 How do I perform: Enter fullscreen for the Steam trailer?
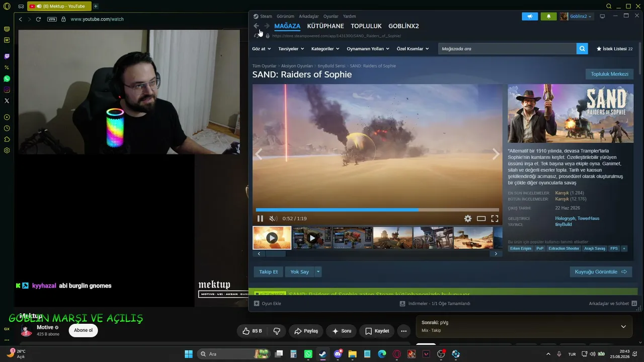pos(495,219)
